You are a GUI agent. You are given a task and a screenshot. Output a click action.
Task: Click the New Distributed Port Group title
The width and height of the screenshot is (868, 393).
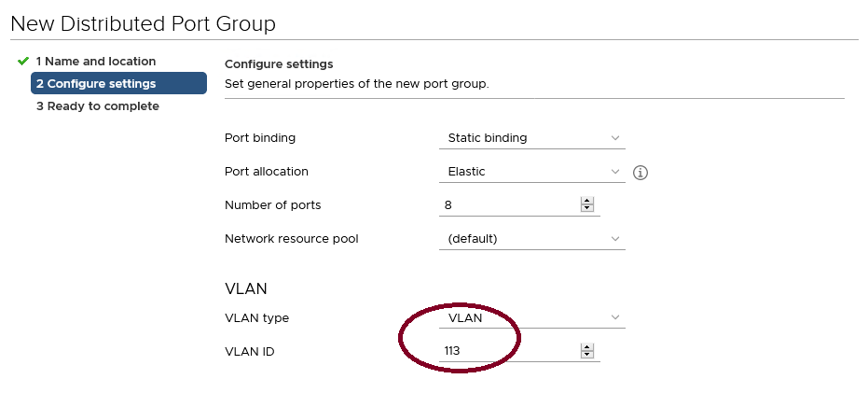(x=143, y=23)
